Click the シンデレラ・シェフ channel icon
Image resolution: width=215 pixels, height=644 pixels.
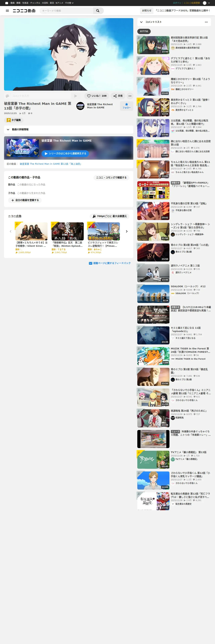[x=173, y=235]
